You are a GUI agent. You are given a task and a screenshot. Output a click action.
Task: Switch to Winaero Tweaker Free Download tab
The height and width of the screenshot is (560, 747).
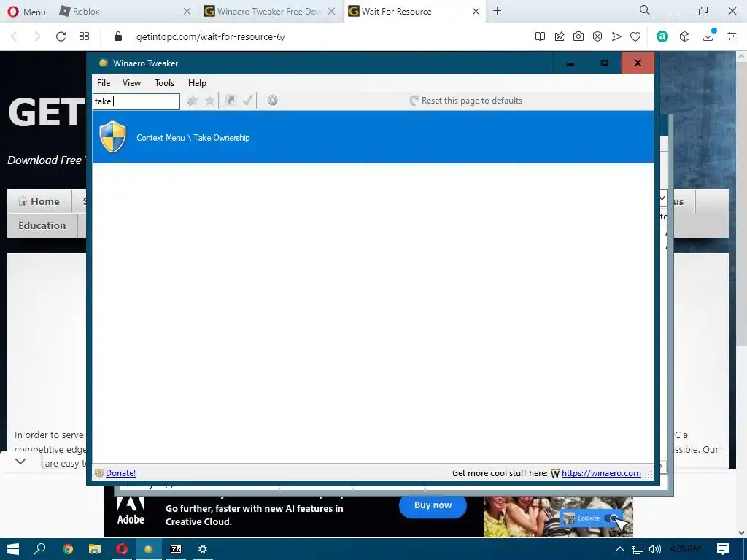click(269, 12)
